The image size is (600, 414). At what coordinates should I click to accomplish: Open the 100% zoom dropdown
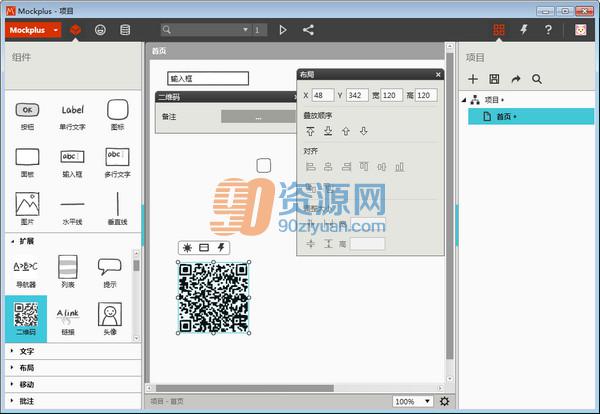click(412, 401)
